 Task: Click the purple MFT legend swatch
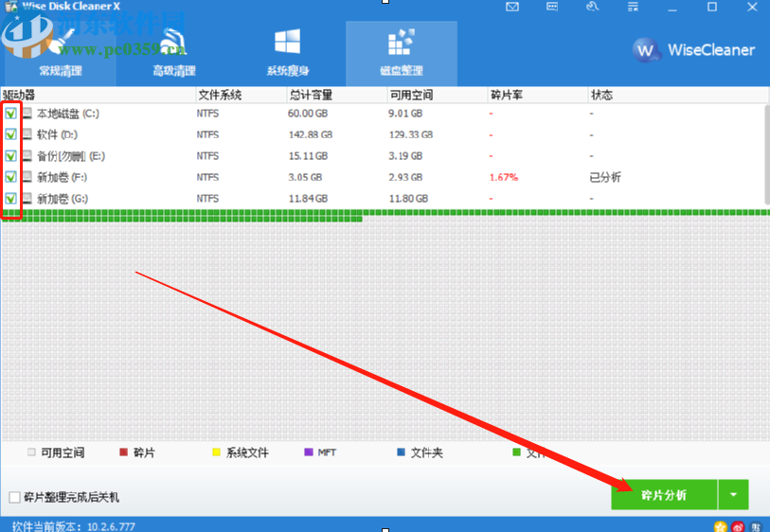coord(309,452)
